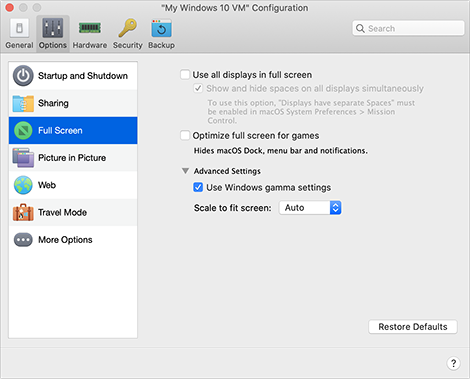Click the Web globe icon
The image size is (470, 379).
click(x=23, y=185)
